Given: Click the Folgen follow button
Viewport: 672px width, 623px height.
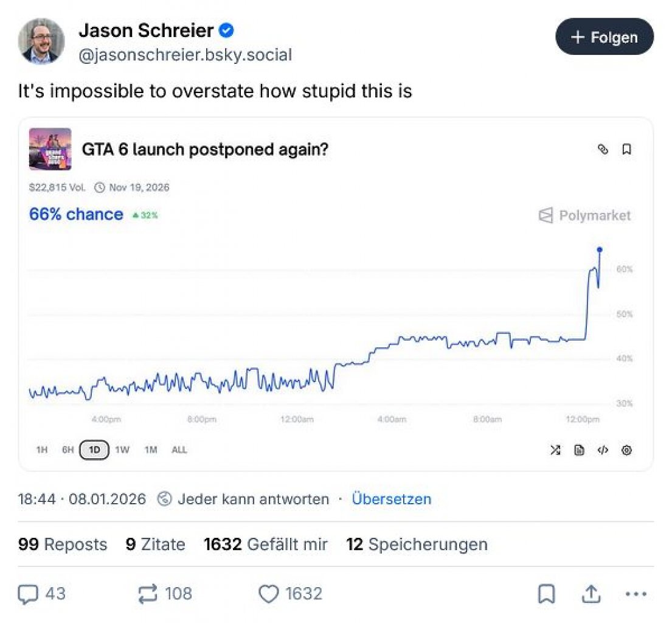Looking at the screenshot, I should pyautogui.click(x=604, y=37).
